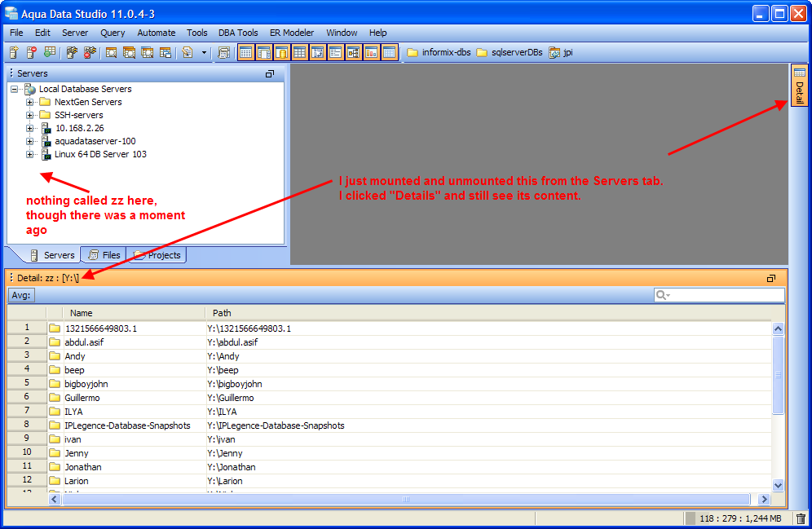Viewport: 812px width, 529px height.
Task: Expand the aquadataserver-100 node
Action: 29,141
